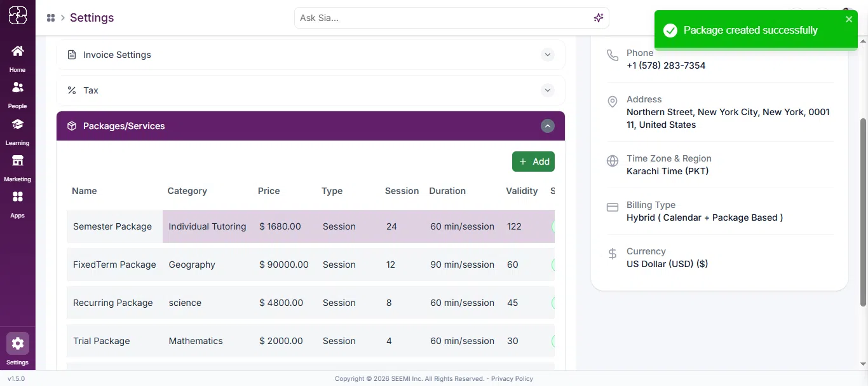Click the Category column header

(187, 191)
